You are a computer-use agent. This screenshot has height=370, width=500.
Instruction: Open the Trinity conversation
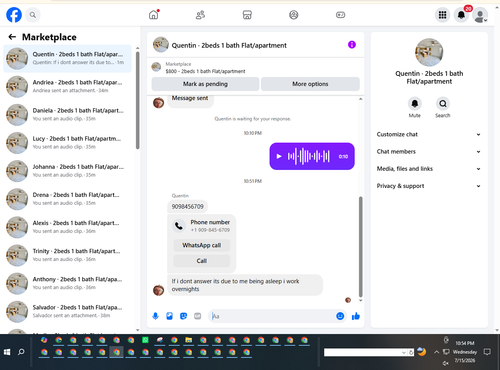coord(67,255)
